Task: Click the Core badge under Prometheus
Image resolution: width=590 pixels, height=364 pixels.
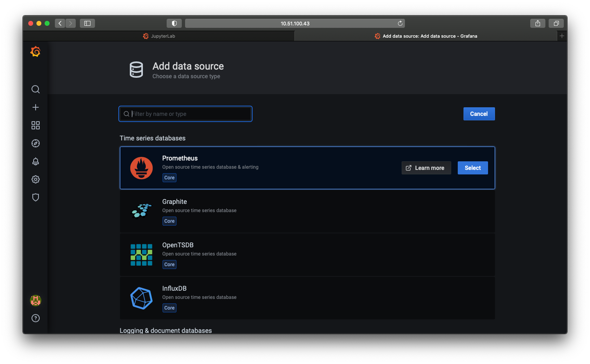Action: (170, 178)
